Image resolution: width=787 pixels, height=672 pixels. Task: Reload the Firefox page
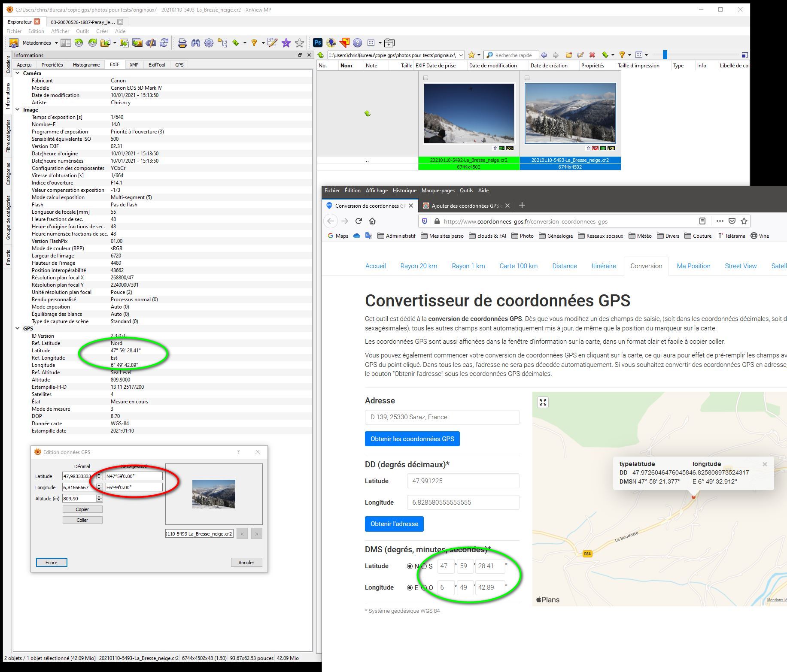[359, 221]
